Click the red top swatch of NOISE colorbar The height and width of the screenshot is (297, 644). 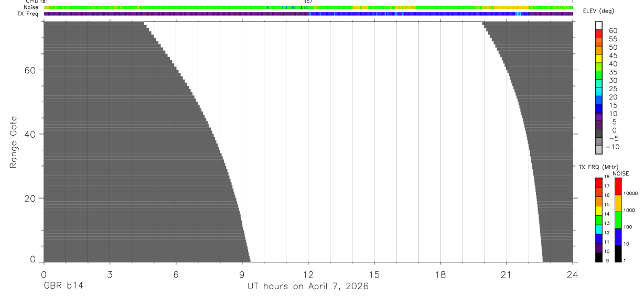pyautogui.click(x=618, y=186)
